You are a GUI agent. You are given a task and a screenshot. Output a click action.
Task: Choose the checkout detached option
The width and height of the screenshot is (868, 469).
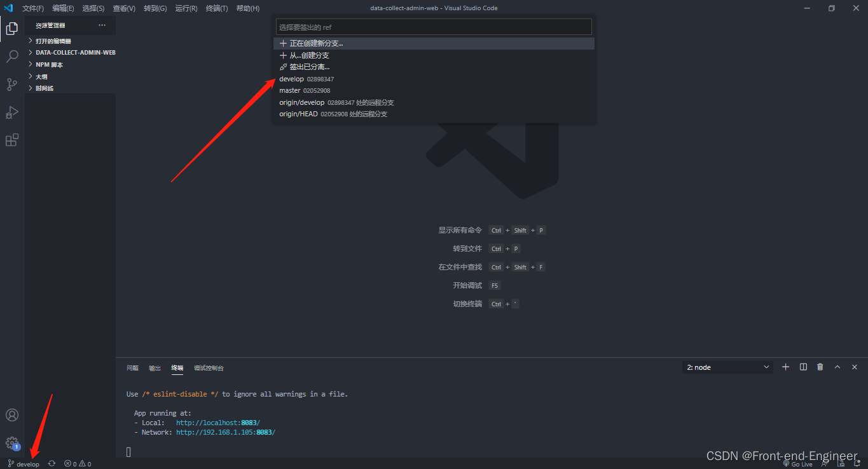434,67
